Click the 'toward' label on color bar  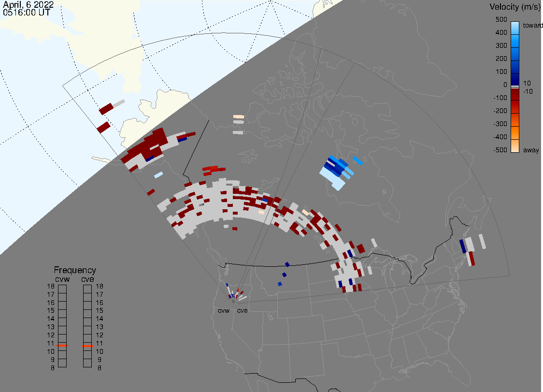pos(532,25)
